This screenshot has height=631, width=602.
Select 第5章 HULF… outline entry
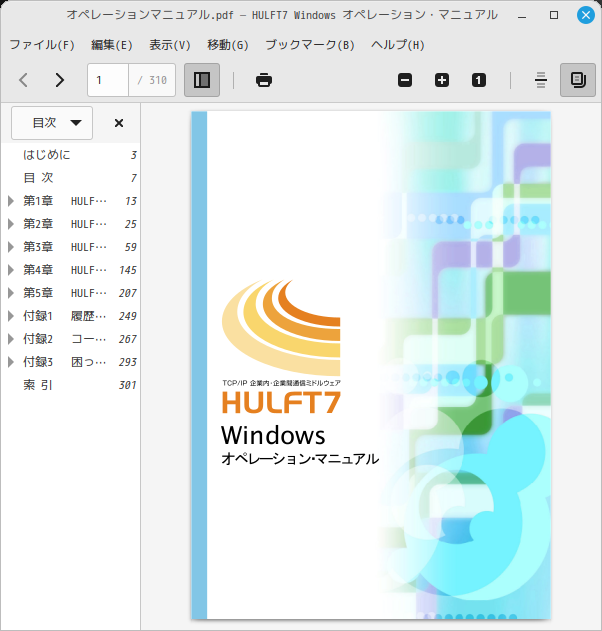70,293
